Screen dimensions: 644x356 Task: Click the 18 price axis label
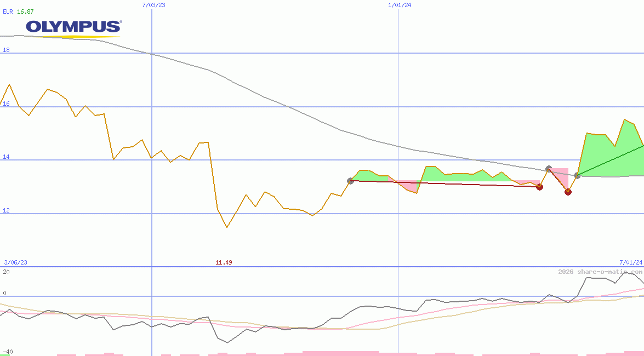[x=6, y=50]
